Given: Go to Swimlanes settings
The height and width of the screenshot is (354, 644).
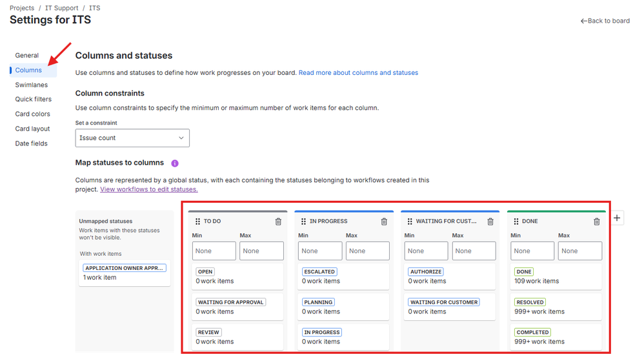Looking at the screenshot, I should pos(32,85).
